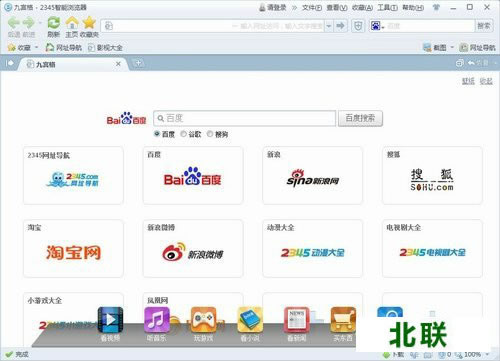500x361 pixels.
Task: Click the green refresh icon
Action: pos(54,23)
